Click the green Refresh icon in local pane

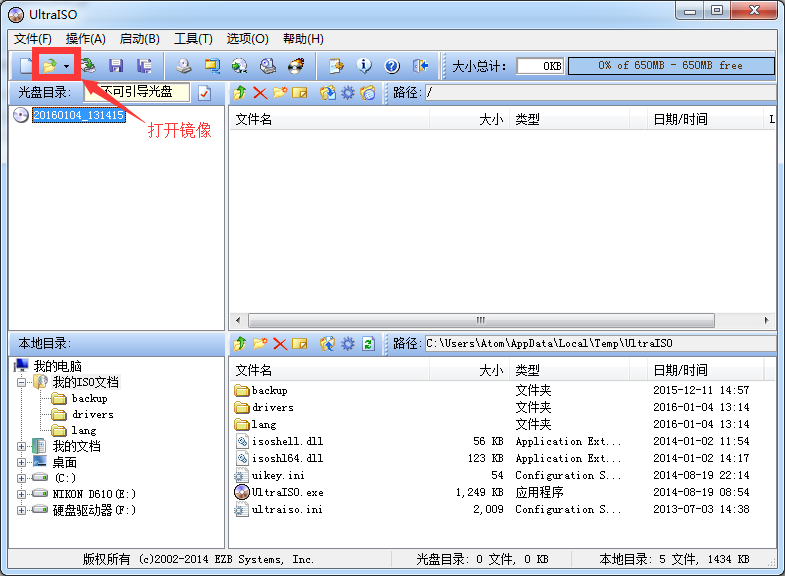(x=368, y=344)
